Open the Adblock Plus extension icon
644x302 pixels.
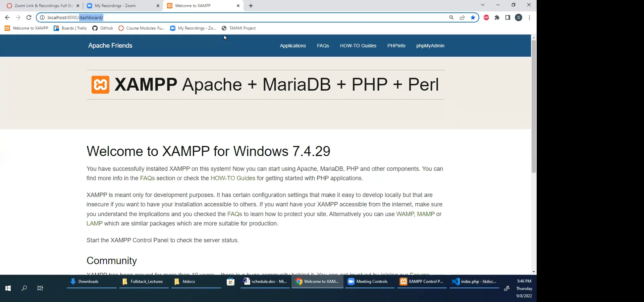[x=486, y=17]
